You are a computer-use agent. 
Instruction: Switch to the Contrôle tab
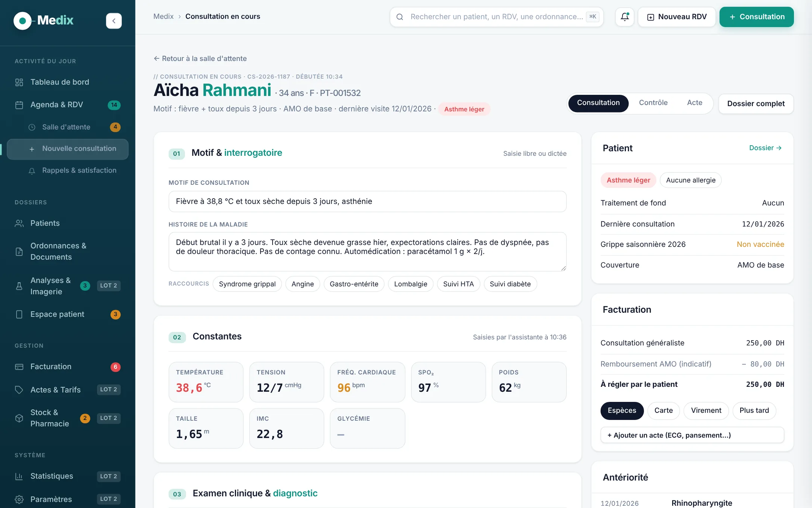[x=653, y=103]
